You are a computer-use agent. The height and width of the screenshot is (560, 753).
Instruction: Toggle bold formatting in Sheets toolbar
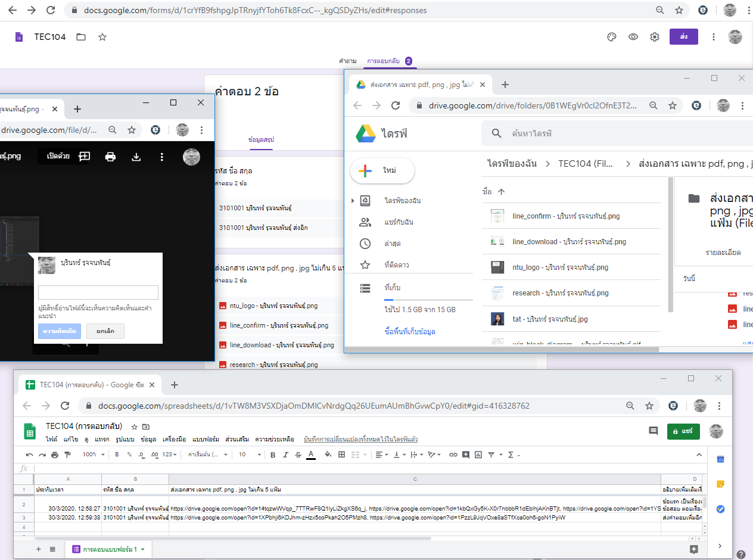[273, 455]
